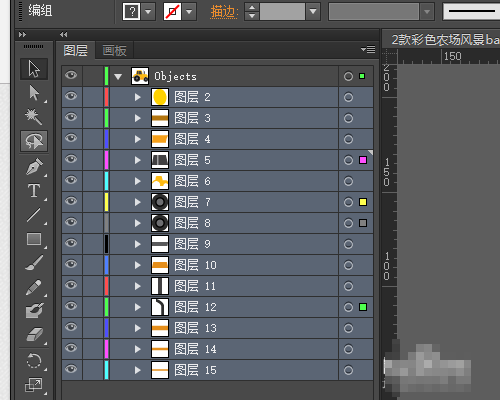The width and height of the screenshot is (500, 400).
Task: Click the brush definition stroke preview box
Action: 472,12
